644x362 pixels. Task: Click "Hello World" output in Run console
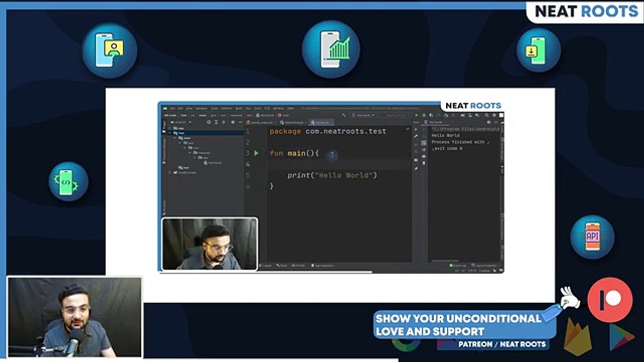tap(445, 136)
